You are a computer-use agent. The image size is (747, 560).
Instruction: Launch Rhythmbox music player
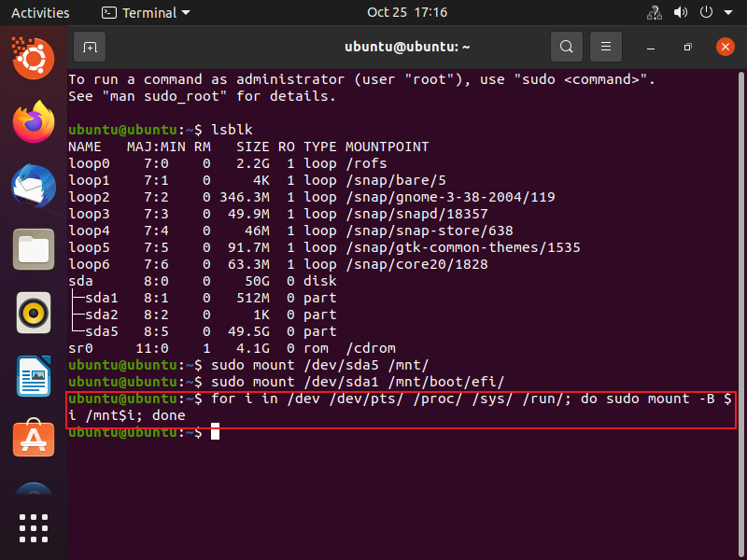(34, 312)
